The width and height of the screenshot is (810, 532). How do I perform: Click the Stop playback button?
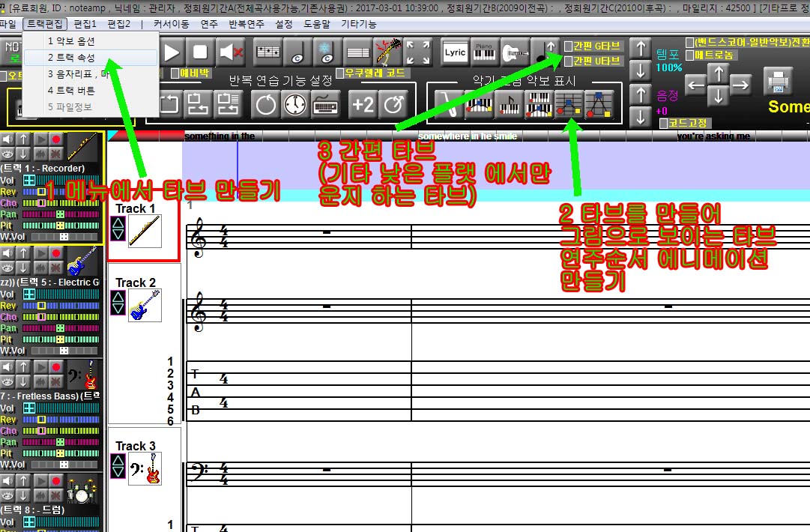tap(200, 52)
